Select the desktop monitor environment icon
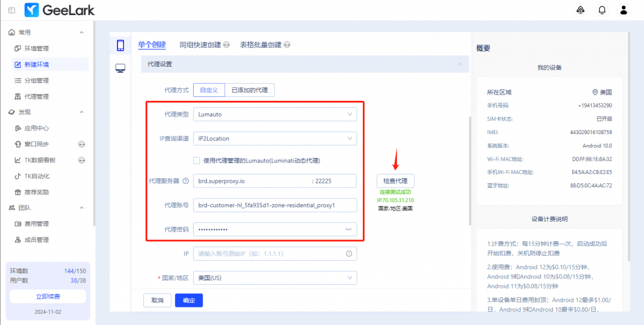 tap(120, 68)
